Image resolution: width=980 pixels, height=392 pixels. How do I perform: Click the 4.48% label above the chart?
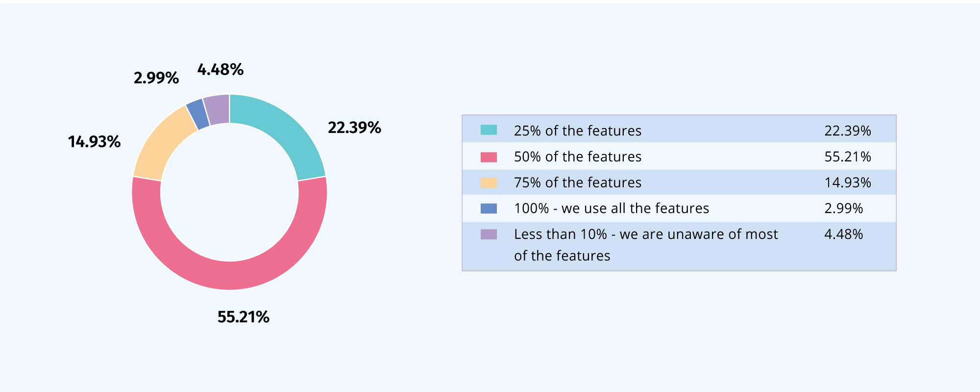[x=220, y=70]
